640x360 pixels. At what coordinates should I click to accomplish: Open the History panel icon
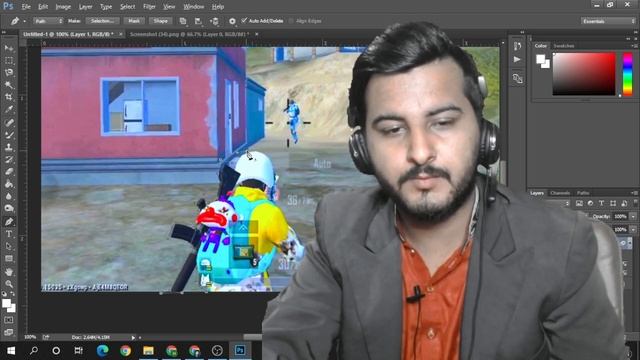(x=517, y=46)
